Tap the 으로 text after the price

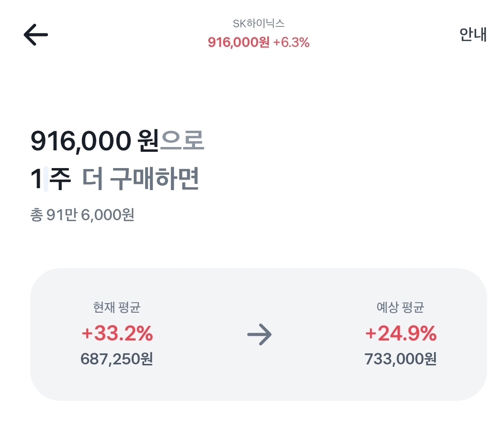[182, 141]
